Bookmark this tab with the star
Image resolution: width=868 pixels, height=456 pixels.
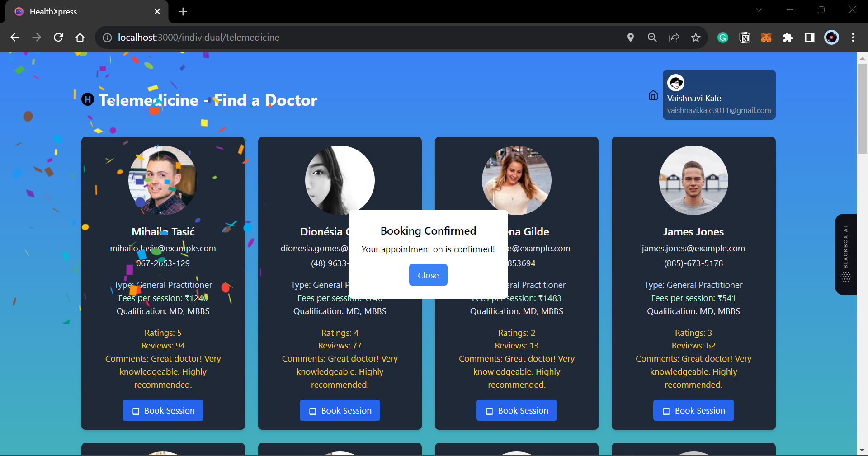pos(696,38)
